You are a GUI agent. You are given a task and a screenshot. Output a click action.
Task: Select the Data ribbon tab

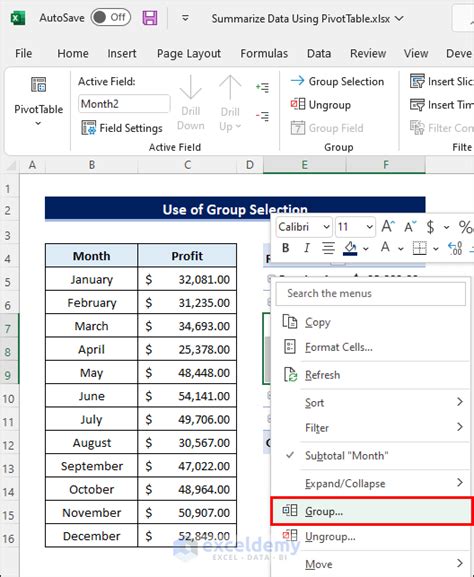tap(319, 53)
